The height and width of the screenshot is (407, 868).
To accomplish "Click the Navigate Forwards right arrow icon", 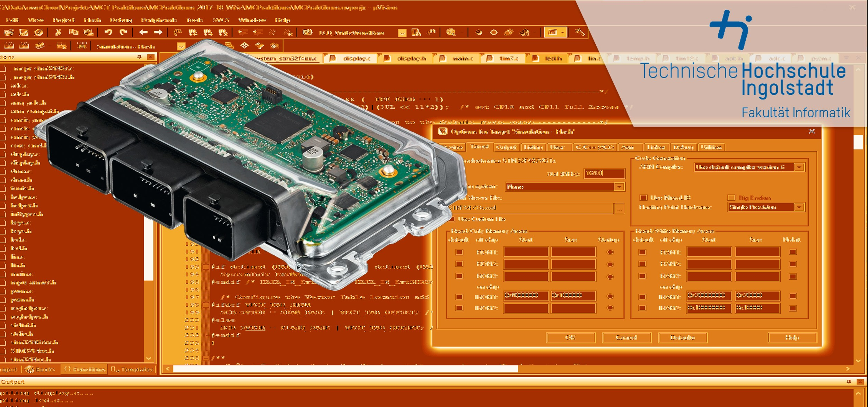I will pos(158,33).
